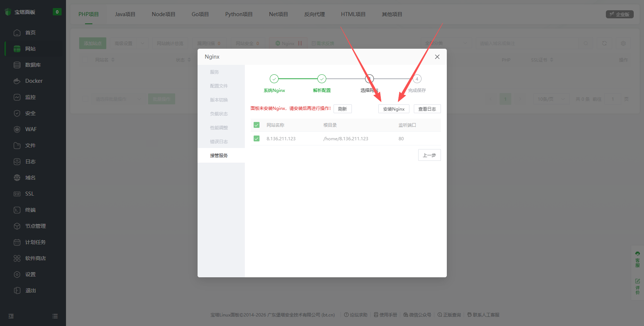Screen dimensions: 644x326
Task: Open the 全部分类 category dropdown
Action: [446, 43]
